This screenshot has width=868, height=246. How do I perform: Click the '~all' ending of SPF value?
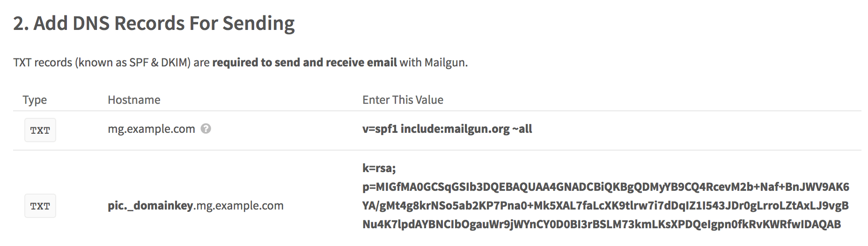522,129
